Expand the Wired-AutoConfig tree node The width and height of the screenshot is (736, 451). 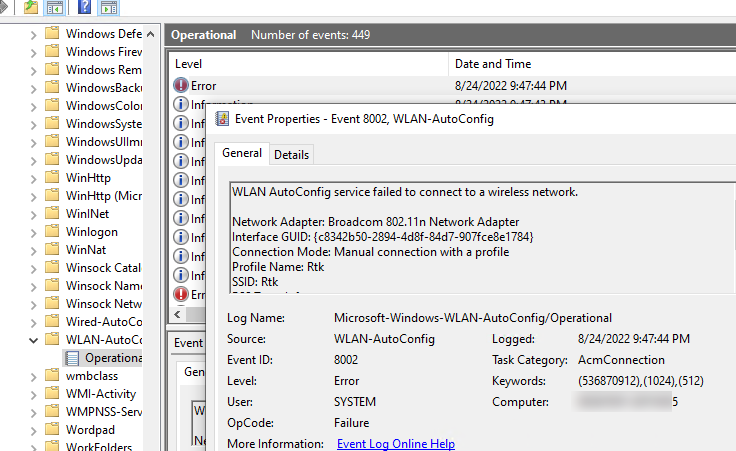(33, 323)
